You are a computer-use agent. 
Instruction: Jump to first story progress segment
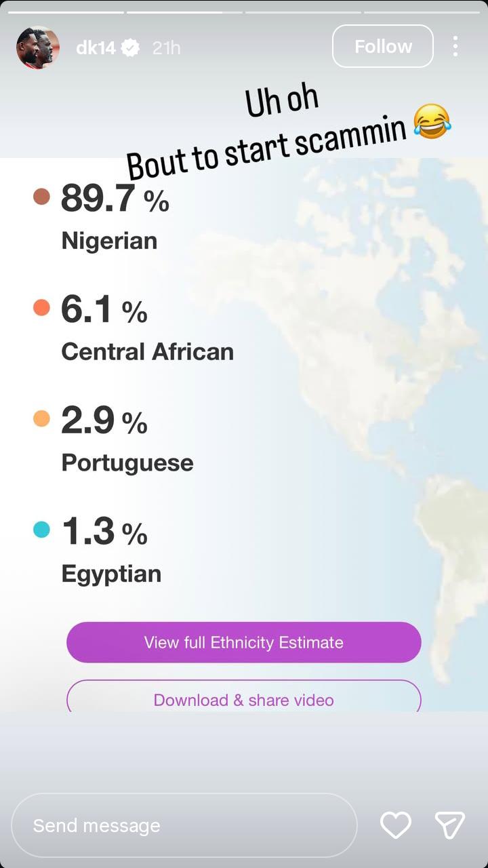[x=62, y=12]
